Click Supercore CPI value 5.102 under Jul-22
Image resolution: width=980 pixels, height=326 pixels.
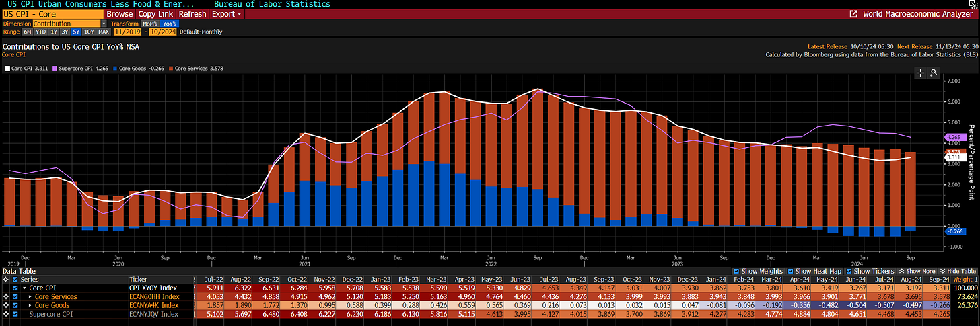point(211,314)
